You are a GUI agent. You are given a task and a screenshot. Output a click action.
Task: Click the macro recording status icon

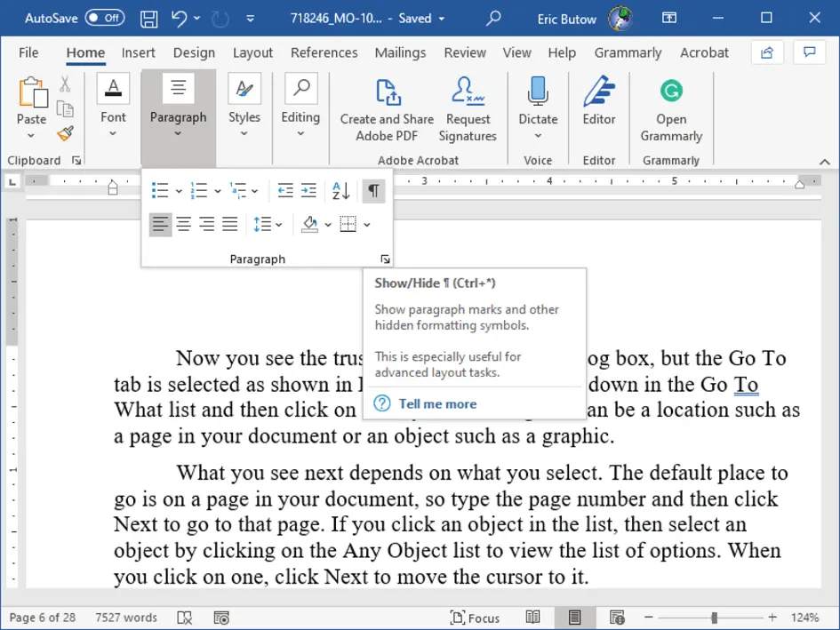click(221, 618)
